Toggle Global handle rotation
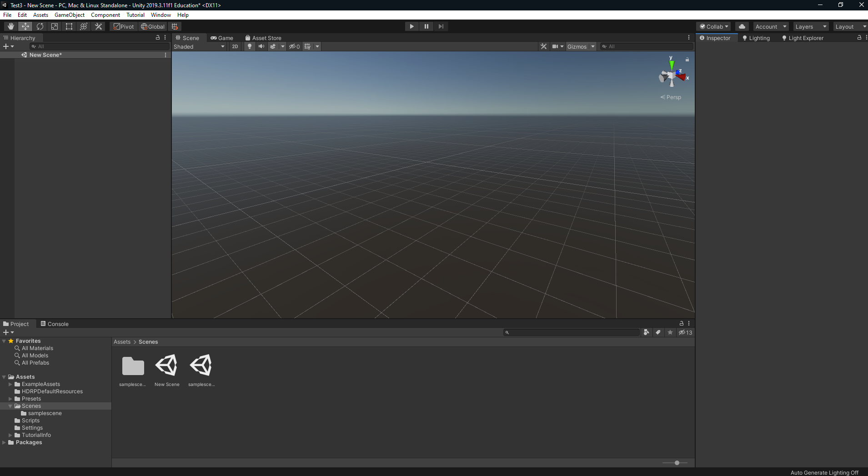This screenshot has width=868, height=476. pos(153,26)
